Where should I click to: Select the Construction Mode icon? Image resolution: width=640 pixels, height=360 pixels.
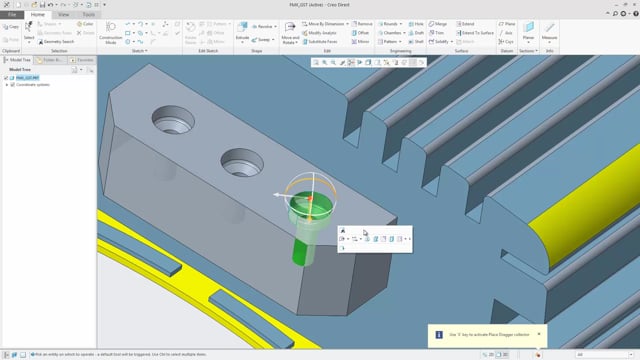click(x=111, y=28)
